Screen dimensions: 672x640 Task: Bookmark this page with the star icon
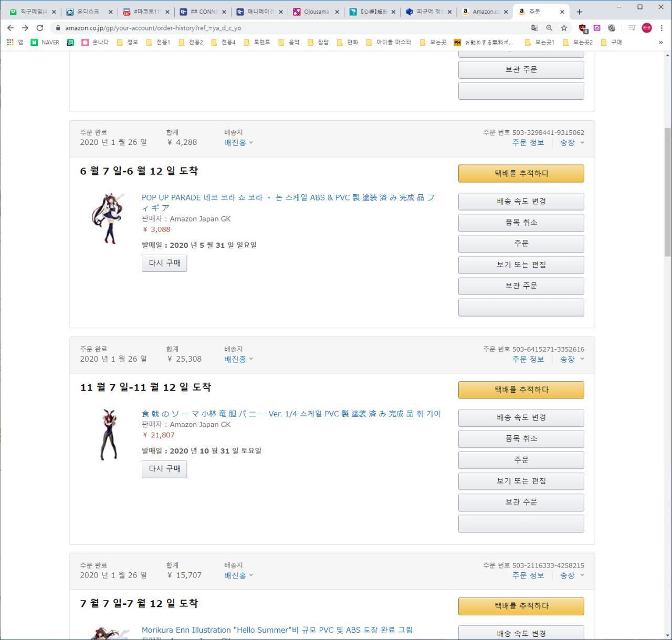coord(564,28)
